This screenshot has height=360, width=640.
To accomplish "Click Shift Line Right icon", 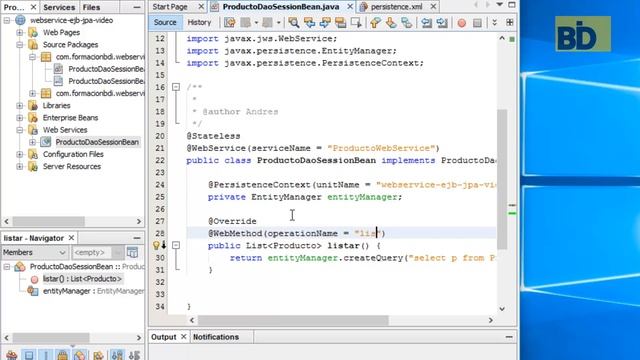I will point(442,22).
